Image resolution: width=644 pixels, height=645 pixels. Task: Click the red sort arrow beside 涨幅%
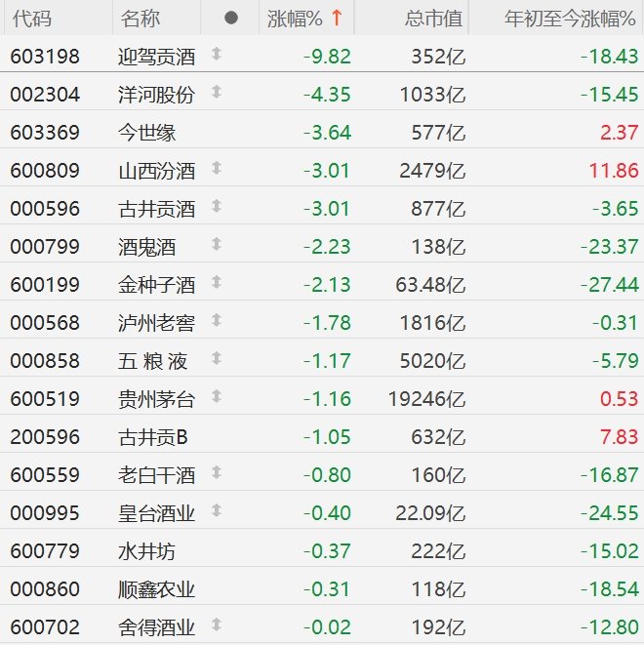tap(337, 18)
